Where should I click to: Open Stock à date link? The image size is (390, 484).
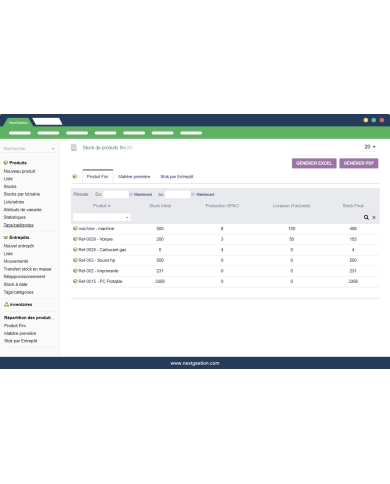pyautogui.click(x=15, y=284)
